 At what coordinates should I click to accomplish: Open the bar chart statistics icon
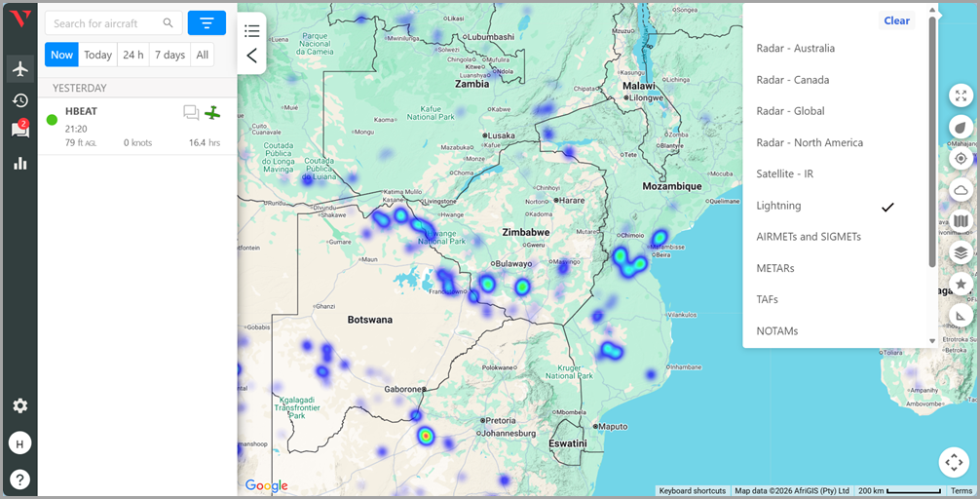19,163
